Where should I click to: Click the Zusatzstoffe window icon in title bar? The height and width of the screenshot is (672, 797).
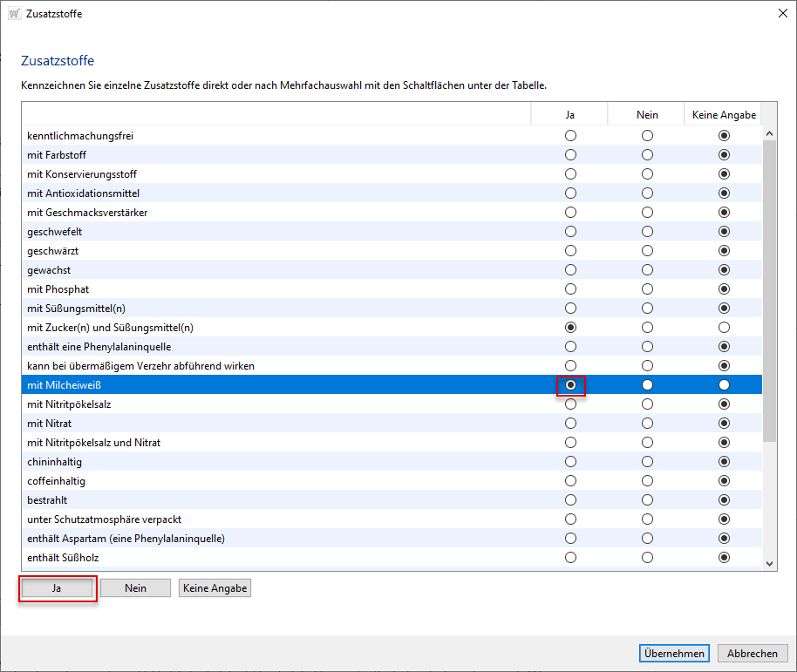coord(14,14)
